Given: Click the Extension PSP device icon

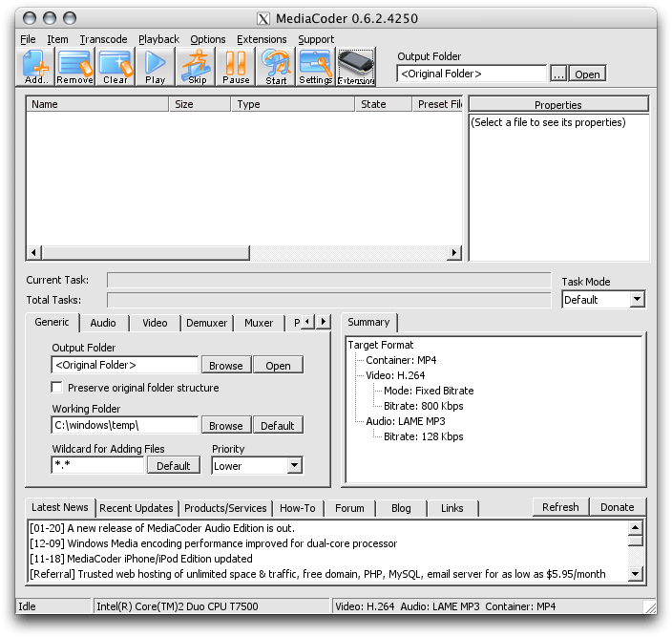Looking at the screenshot, I should click(356, 67).
